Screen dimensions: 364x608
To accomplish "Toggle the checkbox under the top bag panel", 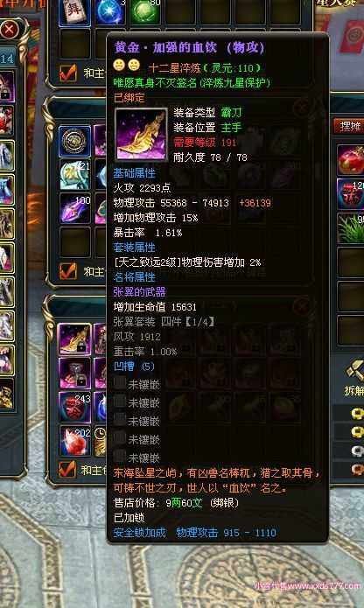I will pos(68,73).
